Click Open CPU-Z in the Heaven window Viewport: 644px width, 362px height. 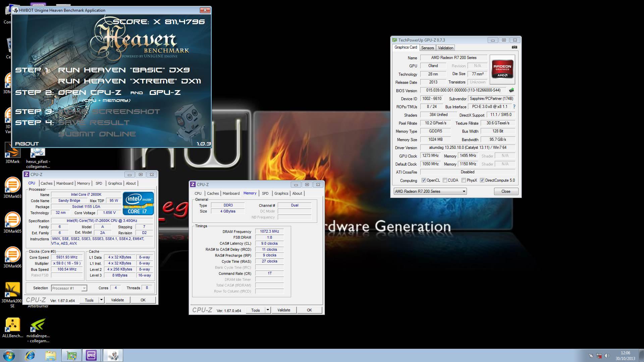click(90, 92)
